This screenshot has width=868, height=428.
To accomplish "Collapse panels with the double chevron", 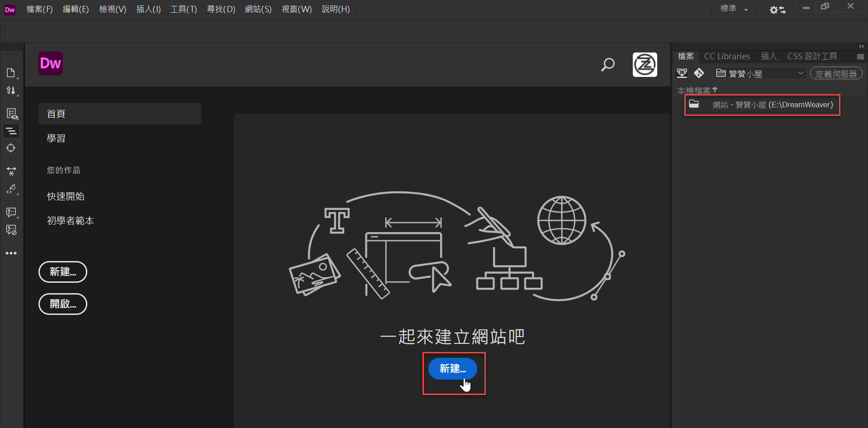I will click(861, 46).
